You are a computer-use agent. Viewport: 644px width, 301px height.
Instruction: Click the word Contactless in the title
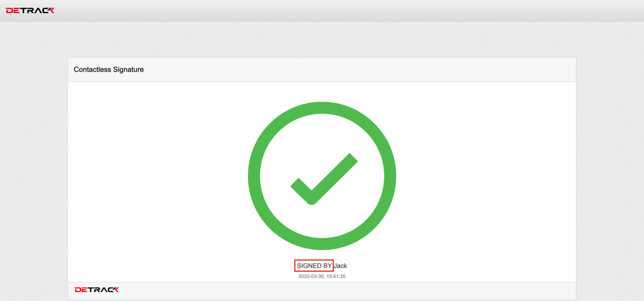pos(92,70)
